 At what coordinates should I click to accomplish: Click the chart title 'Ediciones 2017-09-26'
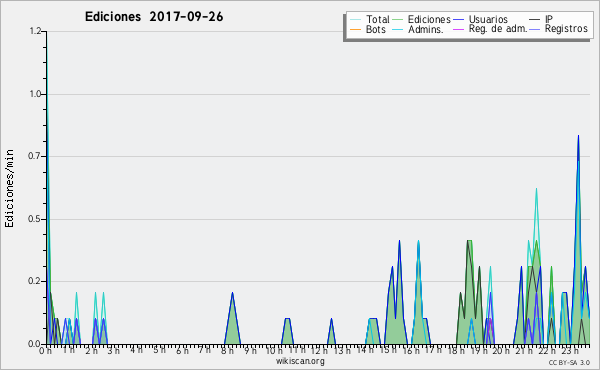point(154,17)
